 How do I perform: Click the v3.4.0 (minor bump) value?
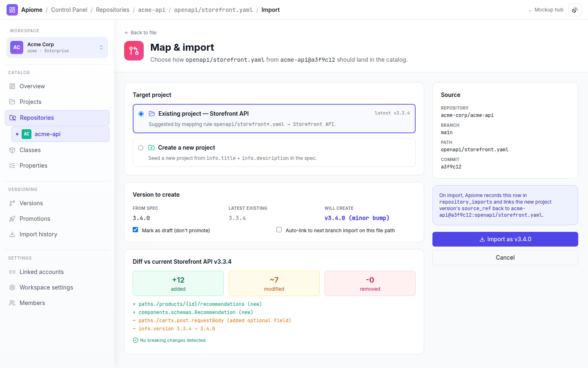pos(357,218)
